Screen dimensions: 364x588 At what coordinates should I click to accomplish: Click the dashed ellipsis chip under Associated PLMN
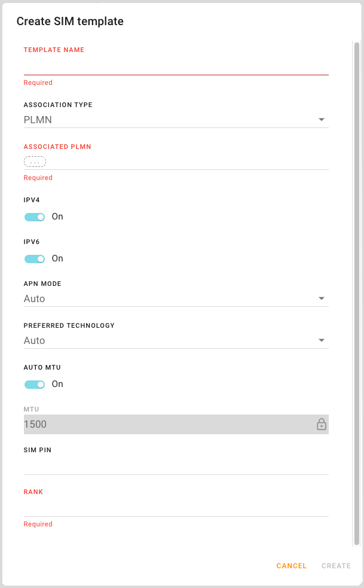coord(35,162)
